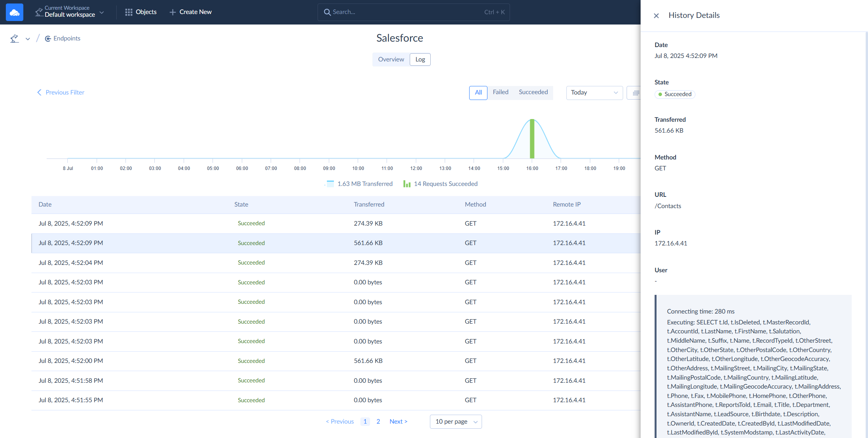Go back to Previous Filter
This screenshot has height=438, width=868.
point(61,92)
